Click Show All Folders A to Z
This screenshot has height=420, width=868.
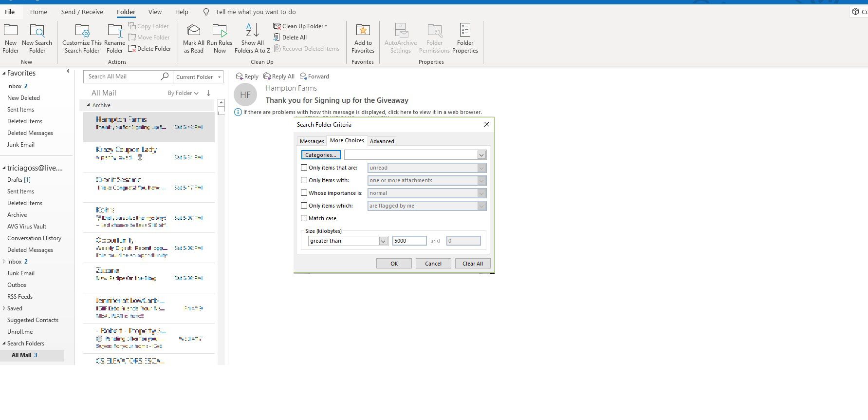252,38
